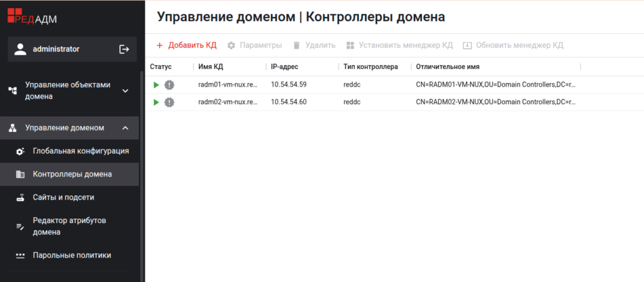Open Глобальная конфигурация menu item
Viewport: 644px width, 282px height.
[x=69, y=151]
